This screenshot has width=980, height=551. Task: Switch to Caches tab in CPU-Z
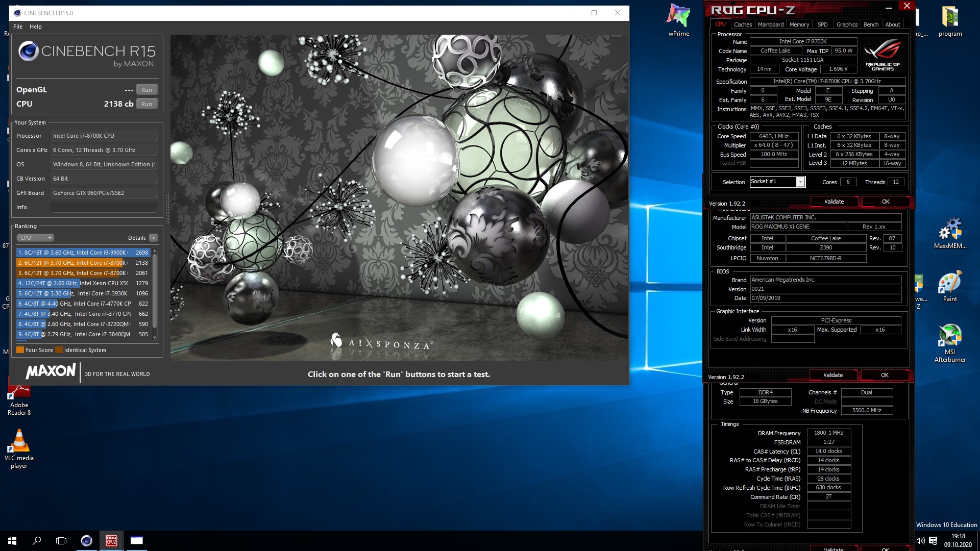tap(743, 24)
